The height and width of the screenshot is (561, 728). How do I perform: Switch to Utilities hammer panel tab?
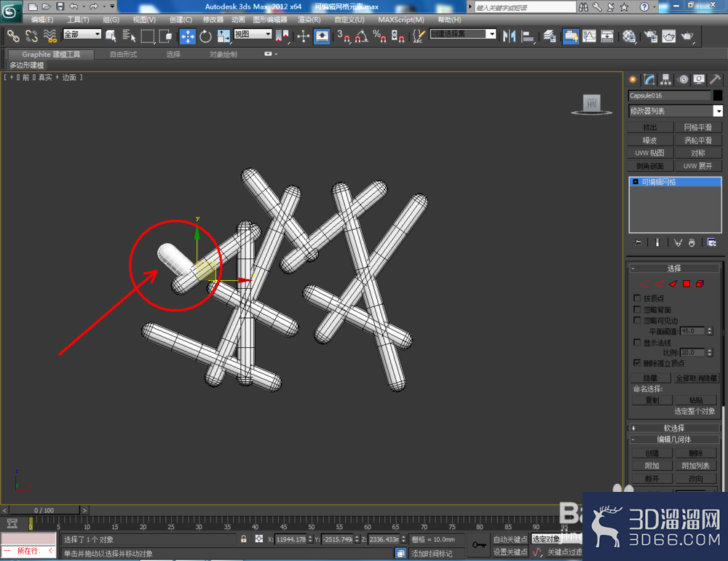(716, 79)
